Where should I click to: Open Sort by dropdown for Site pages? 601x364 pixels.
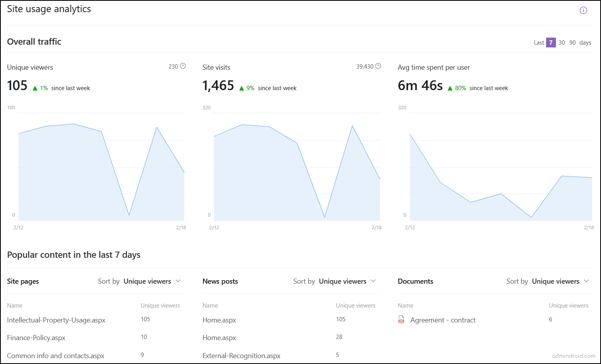pos(153,281)
